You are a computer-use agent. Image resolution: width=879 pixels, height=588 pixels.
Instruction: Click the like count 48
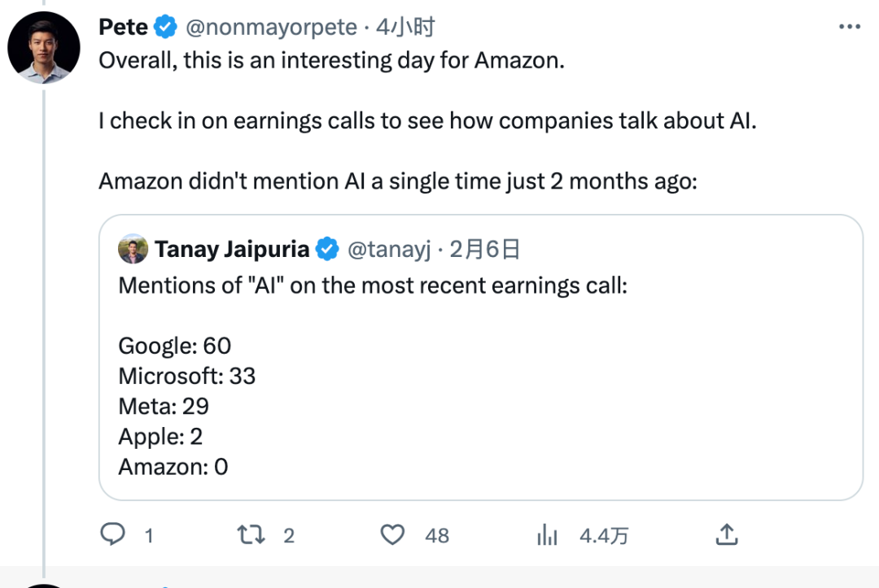pyautogui.click(x=437, y=535)
